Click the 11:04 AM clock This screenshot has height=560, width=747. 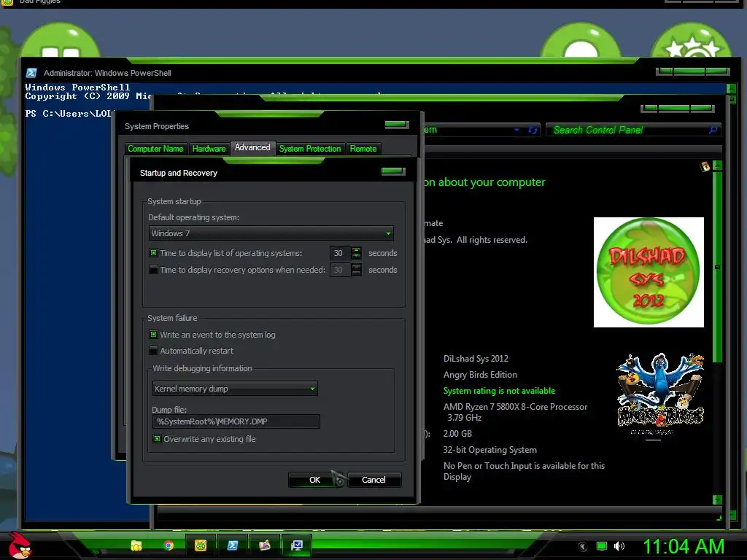tap(684, 547)
